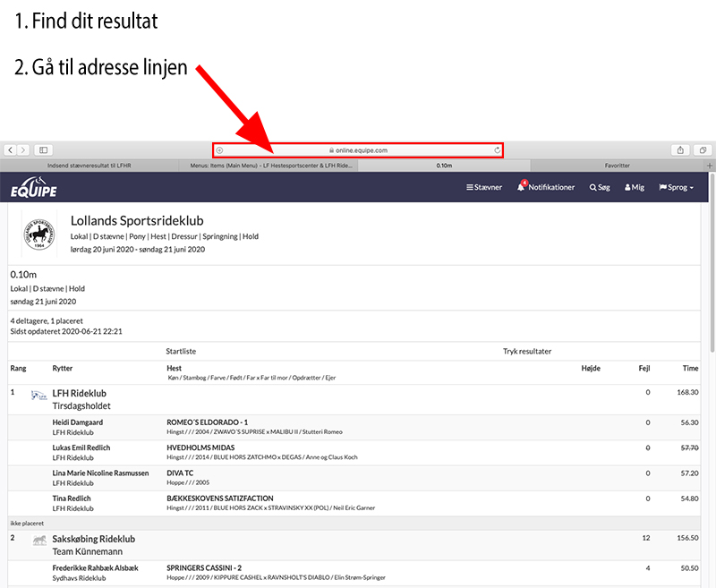Open the notifications bell icon
The image size is (716, 588).
[x=521, y=186]
